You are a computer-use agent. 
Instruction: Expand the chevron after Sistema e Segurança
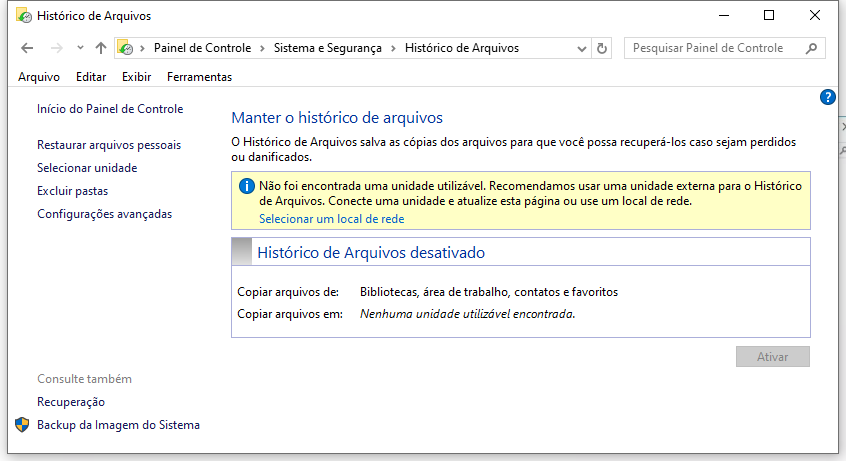pos(395,48)
